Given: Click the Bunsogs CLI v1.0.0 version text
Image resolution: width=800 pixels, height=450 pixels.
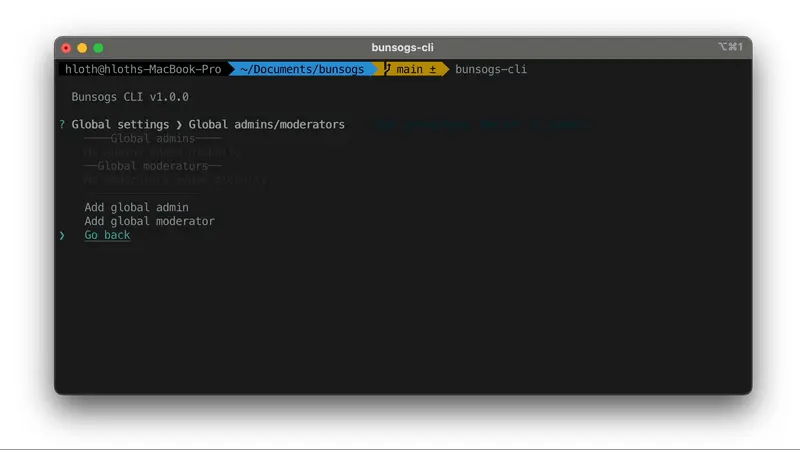Looking at the screenshot, I should coord(130,97).
